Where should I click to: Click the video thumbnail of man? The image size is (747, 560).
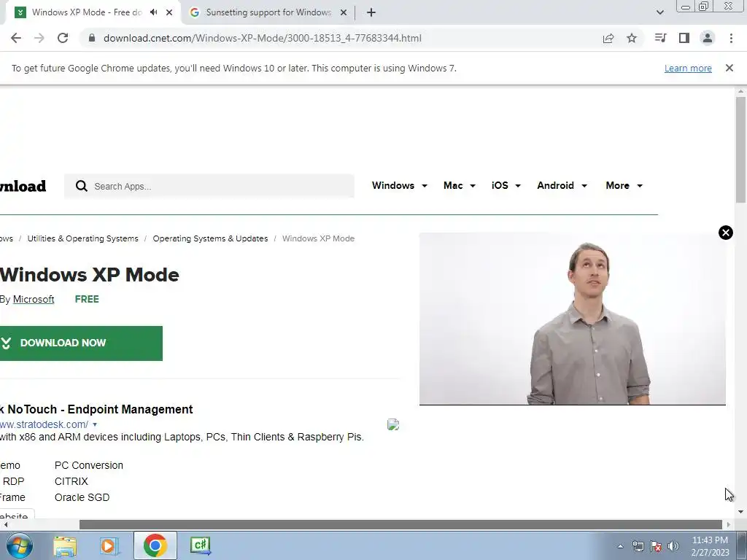(x=572, y=319)
